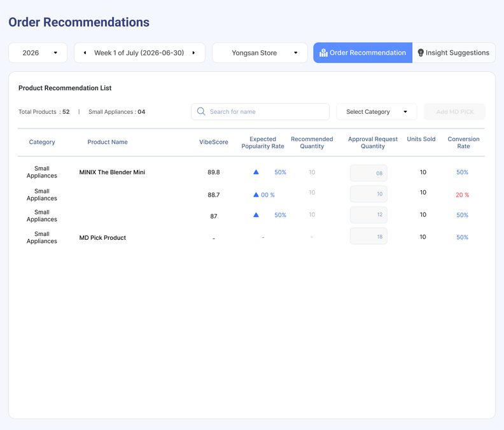This screenshot has width=504, height=430.
Task: Select MINIX The Blender Mini product
Action: coord(112,172)
